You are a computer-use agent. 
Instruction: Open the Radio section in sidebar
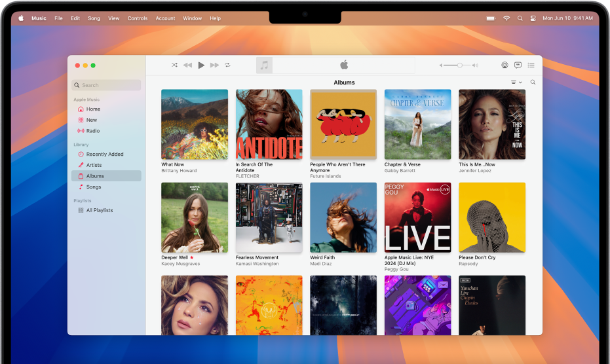[x=93, y=131]
